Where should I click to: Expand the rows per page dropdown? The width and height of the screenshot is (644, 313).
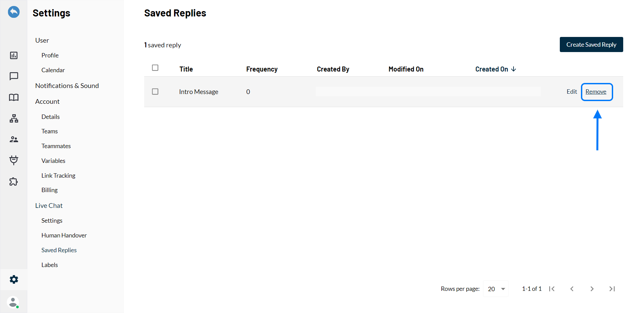[496, 289]
